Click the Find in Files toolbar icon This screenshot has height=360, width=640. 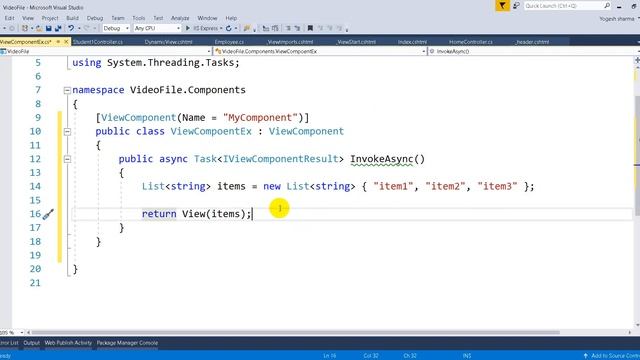pos(247,28)
